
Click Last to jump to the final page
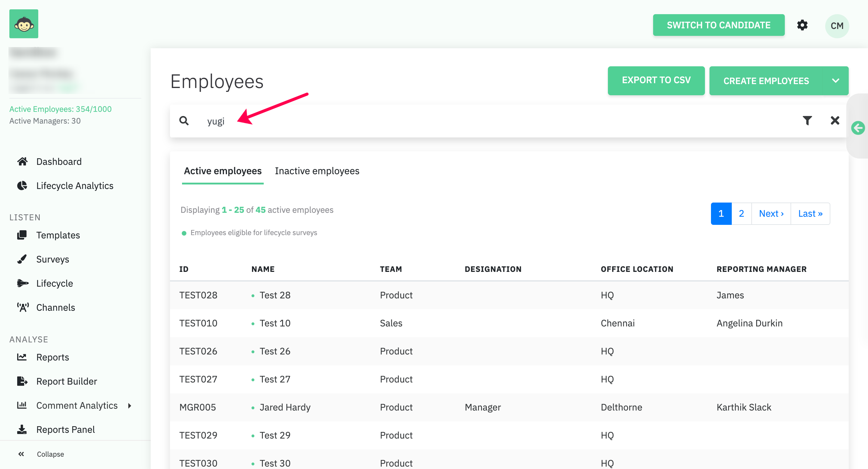pos(810,214)
